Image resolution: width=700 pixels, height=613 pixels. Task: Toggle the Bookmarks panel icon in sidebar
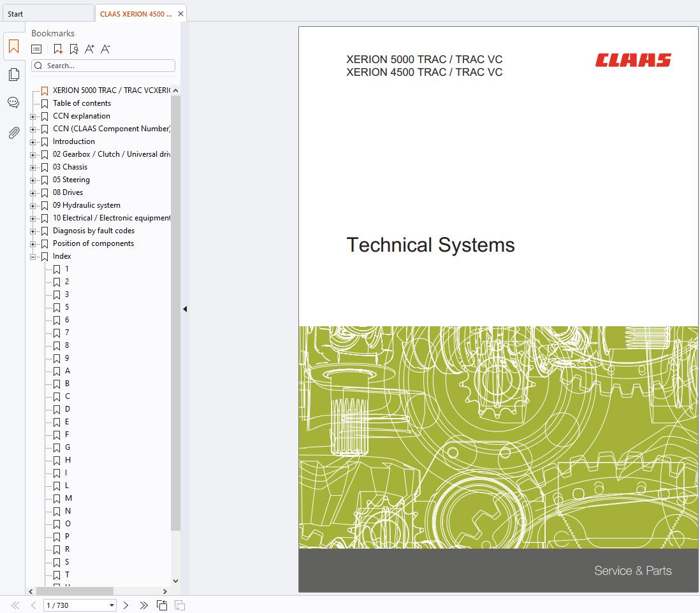(13, 47)
